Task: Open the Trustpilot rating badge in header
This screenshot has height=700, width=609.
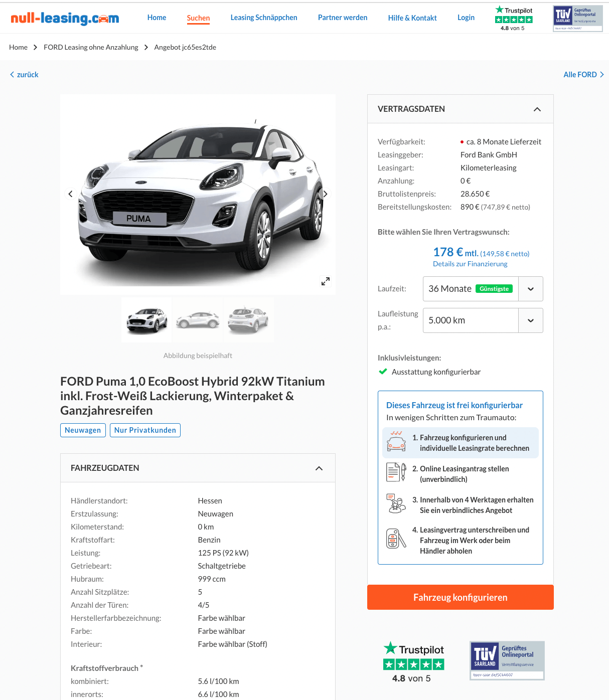Action: click(x=514, y=18)
